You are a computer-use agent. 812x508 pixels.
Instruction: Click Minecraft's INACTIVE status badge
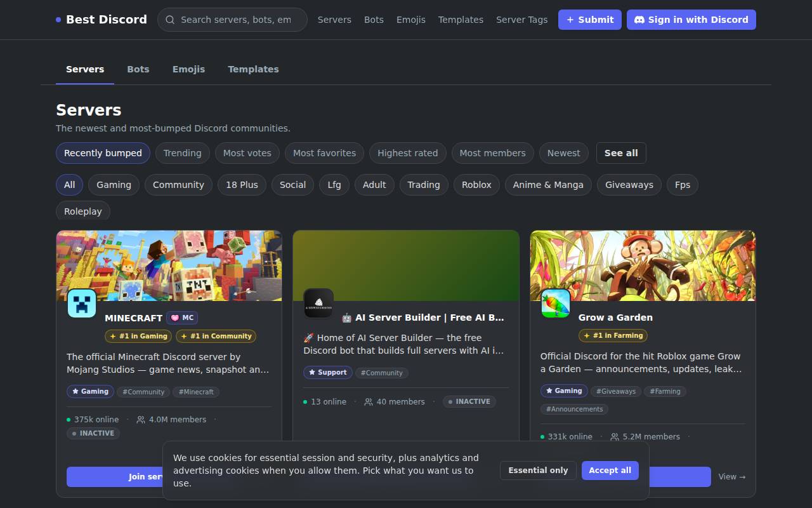pyautogui.click(x=93, y=433)
